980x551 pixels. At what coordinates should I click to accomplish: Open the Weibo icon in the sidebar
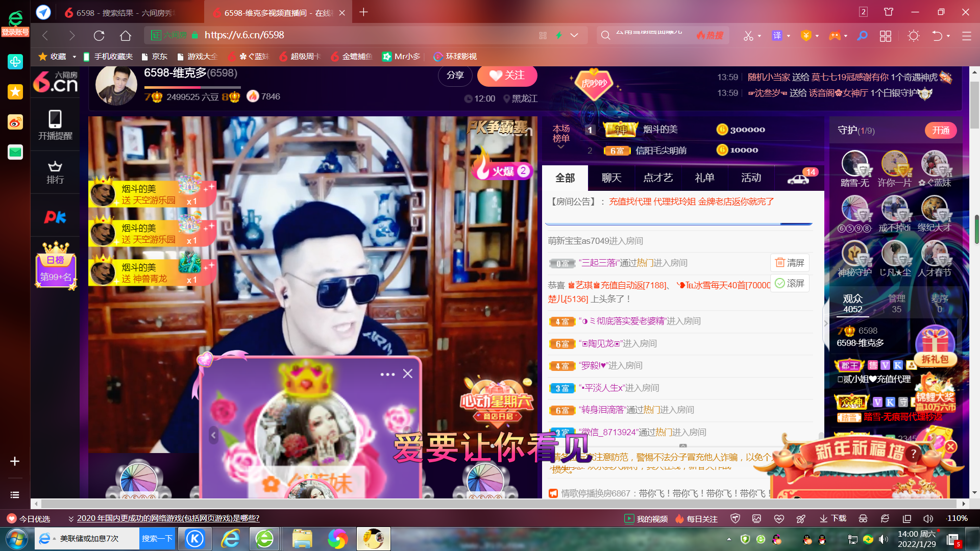[15, 122]
